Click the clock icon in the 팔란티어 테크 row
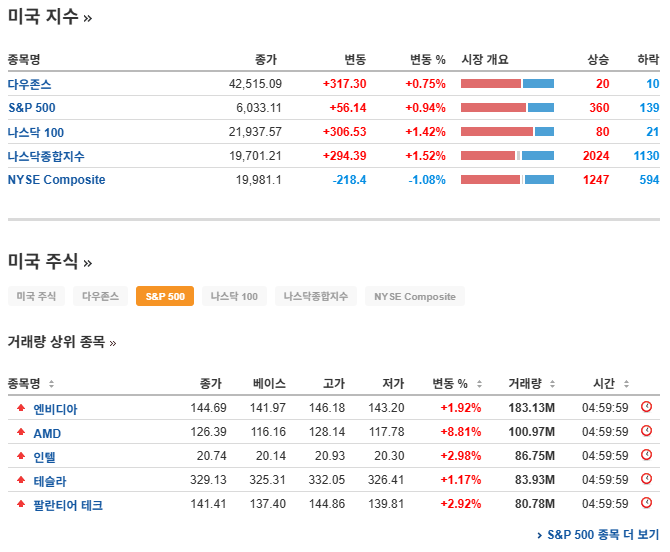The width and height of the screenshot is (670, 552). point(646,503)
